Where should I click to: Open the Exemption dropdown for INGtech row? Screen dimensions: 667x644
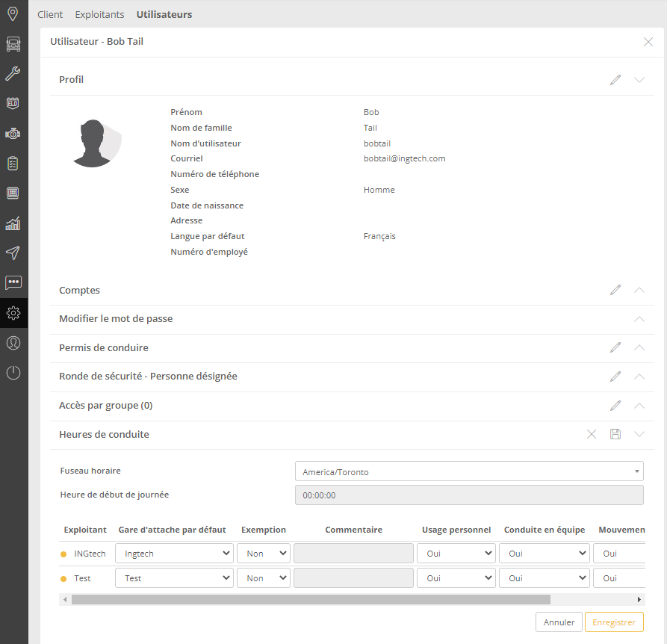coord(263,554)
